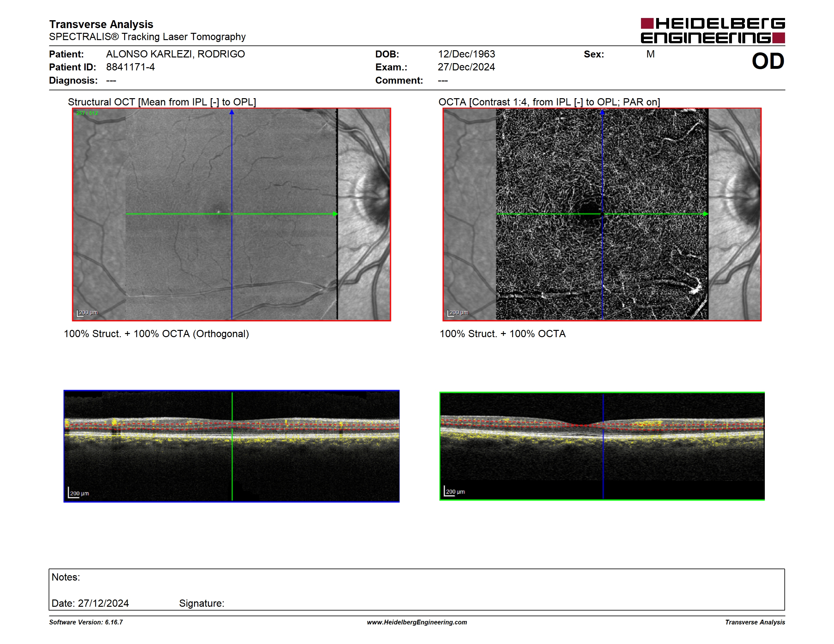This screenshot has height=644, width=834.
Task: Click the footer Transverse Analysis italic text
Action: point(755,622)
